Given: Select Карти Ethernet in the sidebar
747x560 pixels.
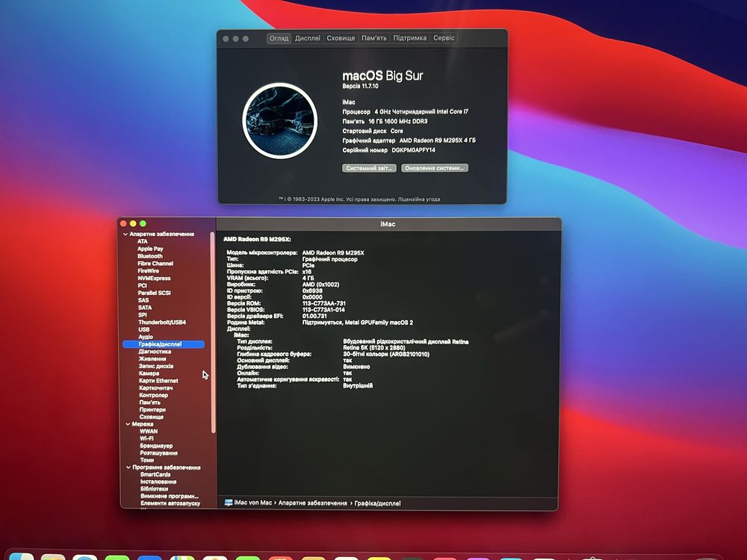Looking at the screenshot, I should click(158, 381).
